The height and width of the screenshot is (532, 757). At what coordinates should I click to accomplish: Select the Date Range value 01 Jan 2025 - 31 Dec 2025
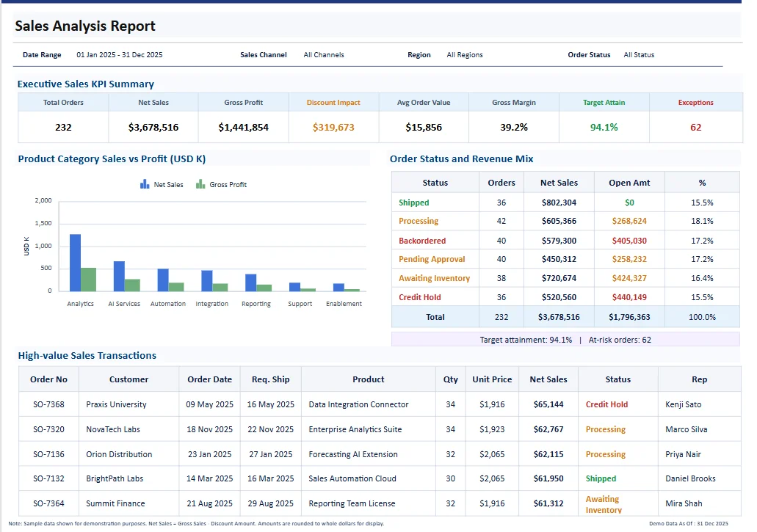[119, 55]
